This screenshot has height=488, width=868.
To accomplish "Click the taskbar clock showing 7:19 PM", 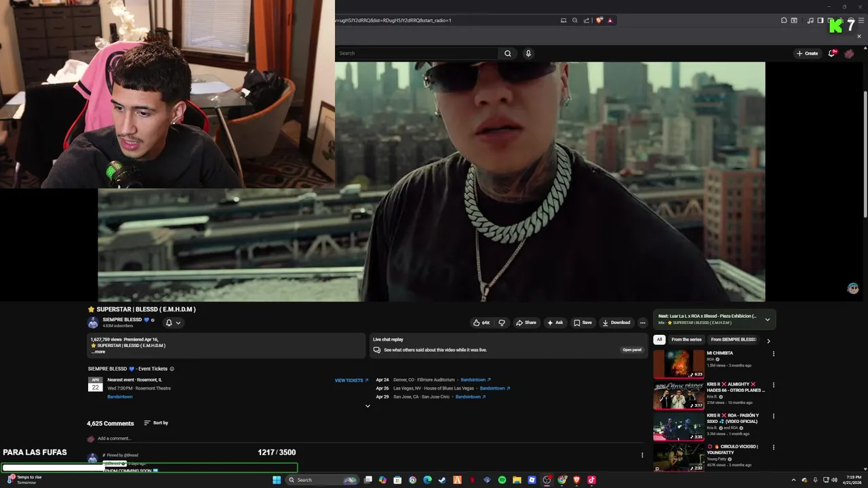I will coord(852,480).
